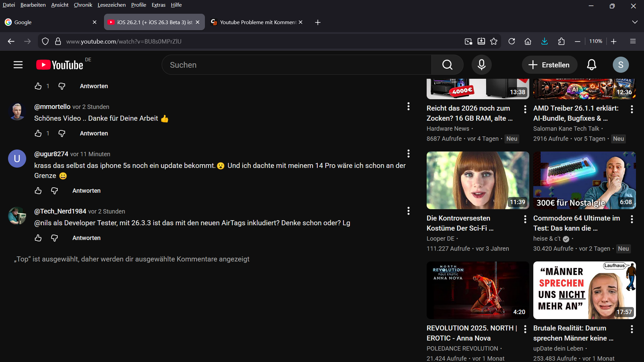Open options menu for @ugur8274 comment
This screenshot has height=362, width=644.
[x=408, y=154]
